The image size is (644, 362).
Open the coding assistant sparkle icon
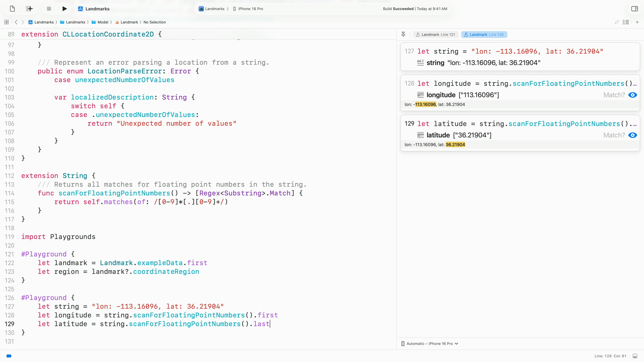point(29,9)
